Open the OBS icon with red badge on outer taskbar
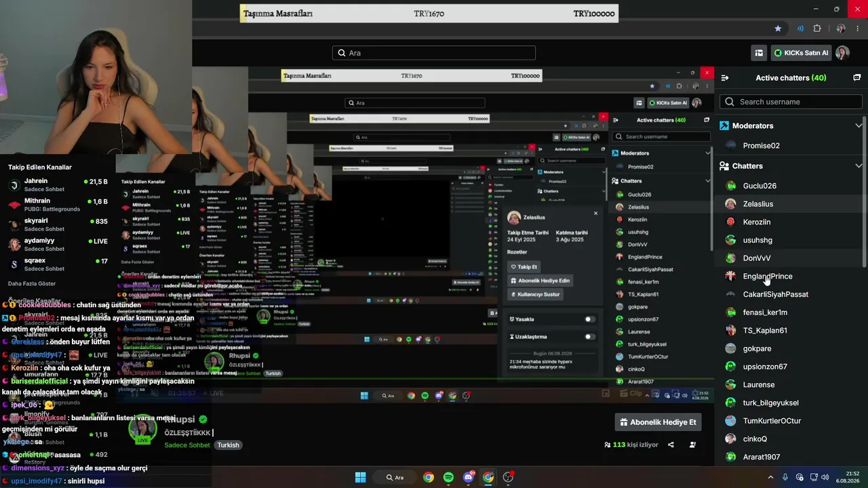This screenshot has width=868, height=488. coord(508,477)
